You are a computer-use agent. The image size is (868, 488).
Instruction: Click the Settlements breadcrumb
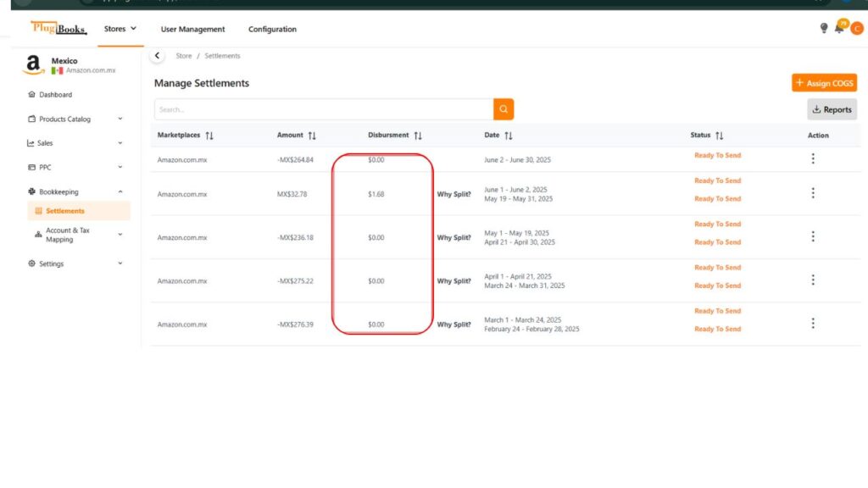[x=222, y=56]
